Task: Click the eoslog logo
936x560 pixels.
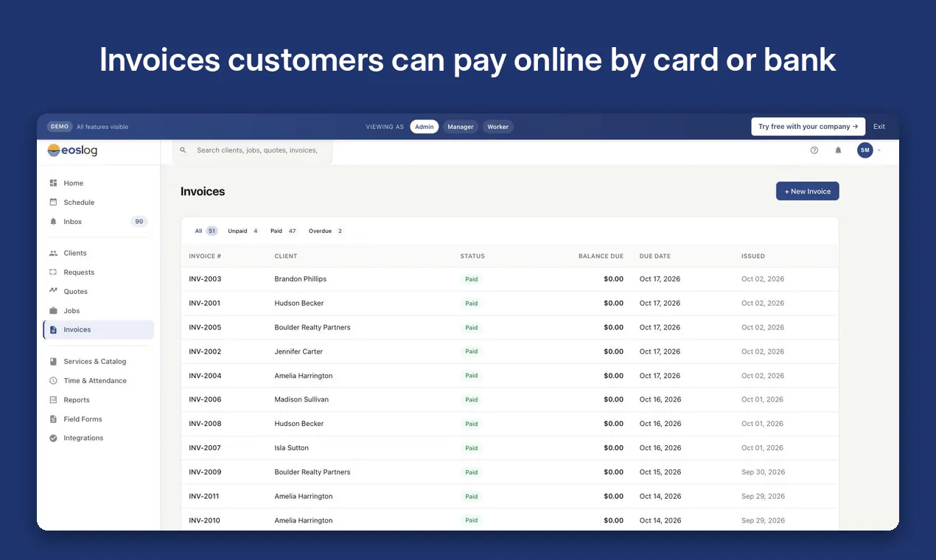Action: [x=72, y=150]
